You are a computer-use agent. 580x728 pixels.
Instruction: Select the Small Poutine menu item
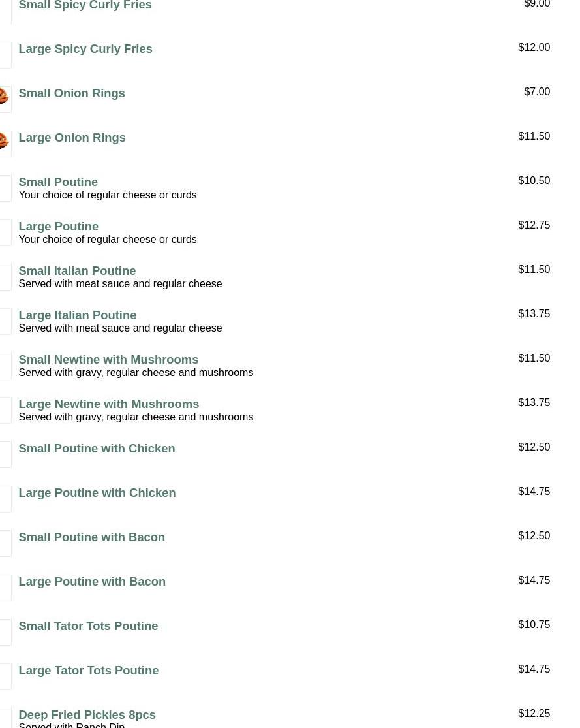[58, 182]
